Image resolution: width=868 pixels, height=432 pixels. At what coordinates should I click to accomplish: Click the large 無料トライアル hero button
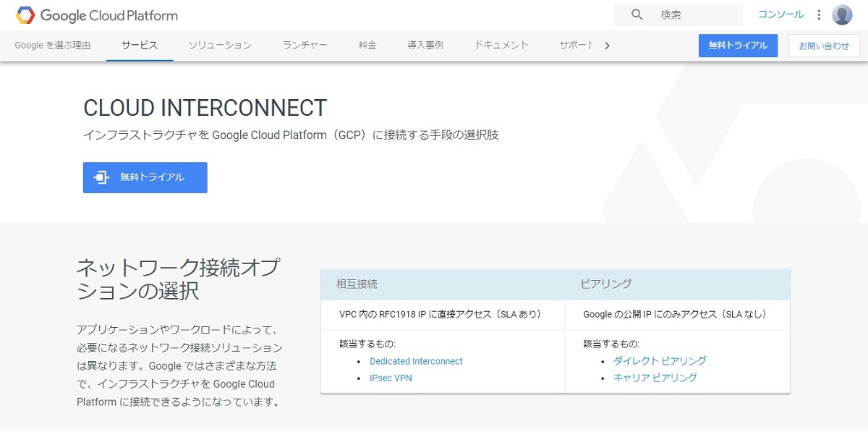point(145,177)
